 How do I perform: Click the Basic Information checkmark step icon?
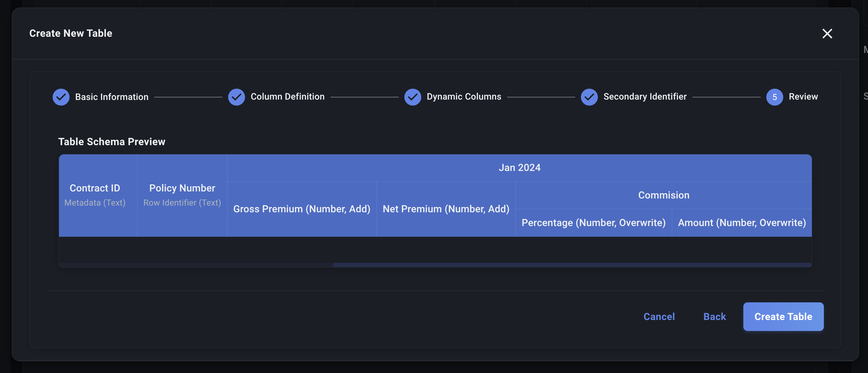coord(61,97)
